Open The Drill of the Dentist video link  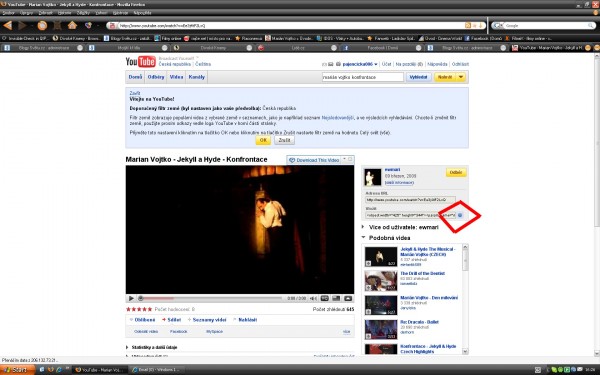(422, 273)
